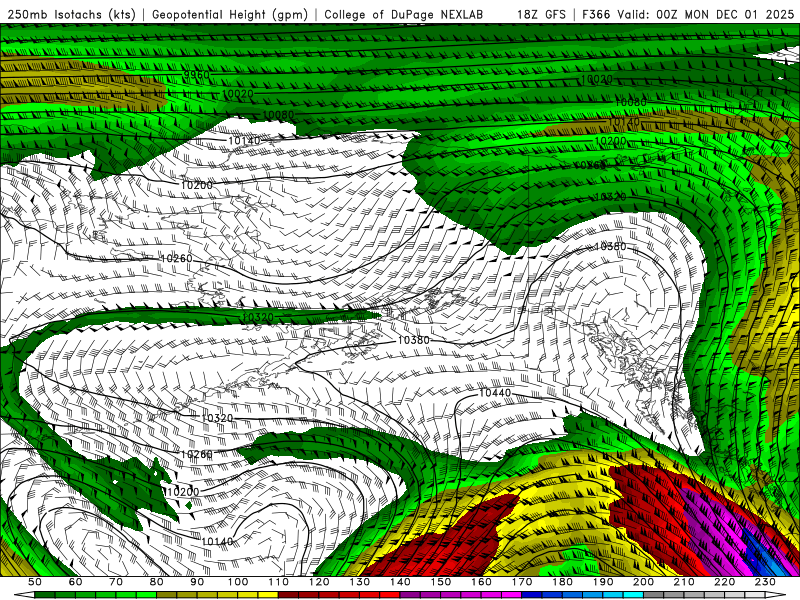The height and width of the screenshot is (600, 800).
Task: Click the 220 value on the color scale
Action: click(725, 582)
